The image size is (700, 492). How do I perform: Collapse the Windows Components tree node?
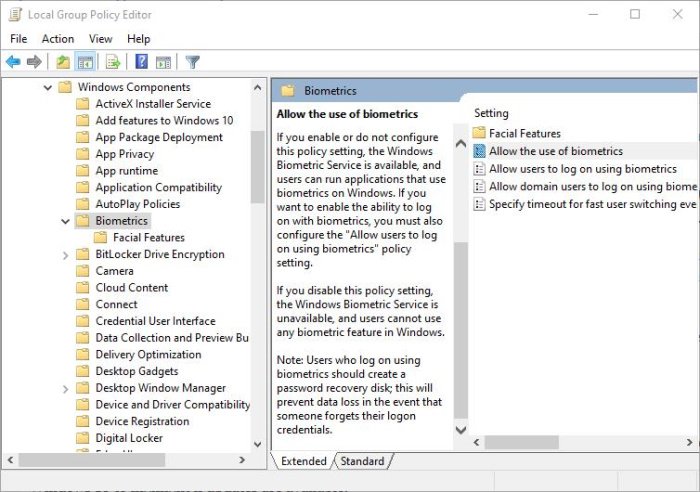point(48,88)
